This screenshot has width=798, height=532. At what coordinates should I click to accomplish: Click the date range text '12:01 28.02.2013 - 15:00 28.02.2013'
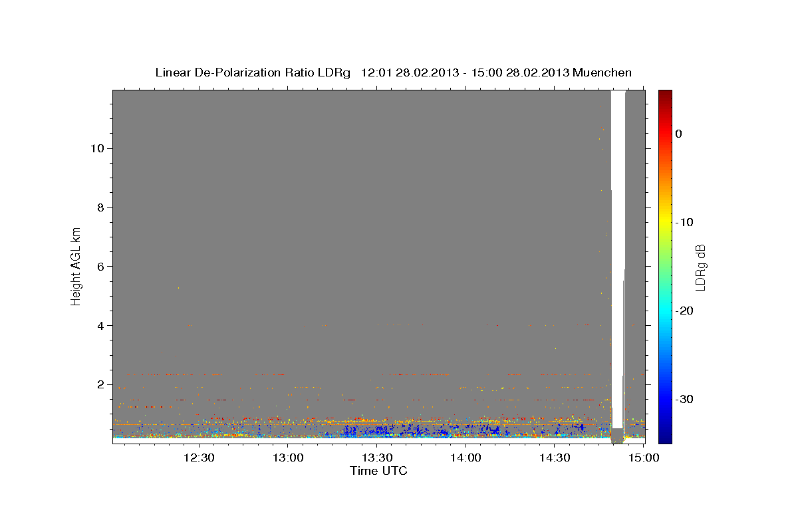pyautogui.click(x=465, y=72)
